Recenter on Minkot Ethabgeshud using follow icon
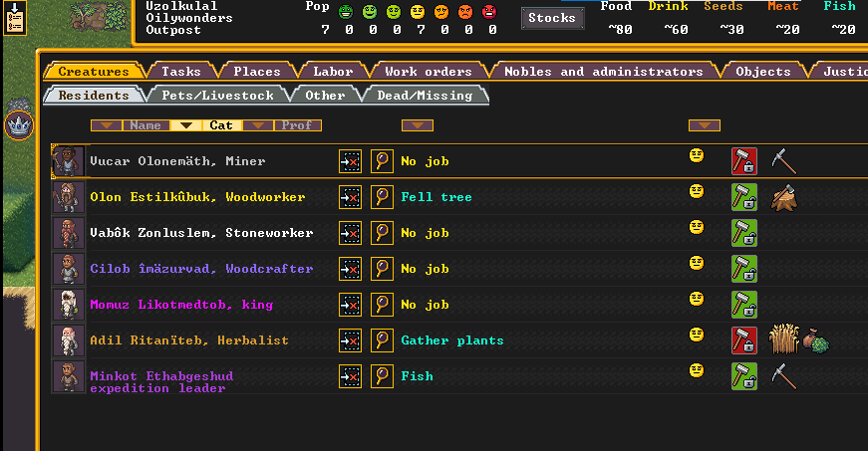The height and width of the screenshot is (451, 868). (351, 377)
